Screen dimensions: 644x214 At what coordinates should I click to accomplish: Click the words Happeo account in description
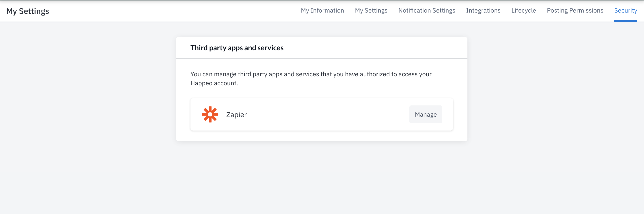click(214, 83)
